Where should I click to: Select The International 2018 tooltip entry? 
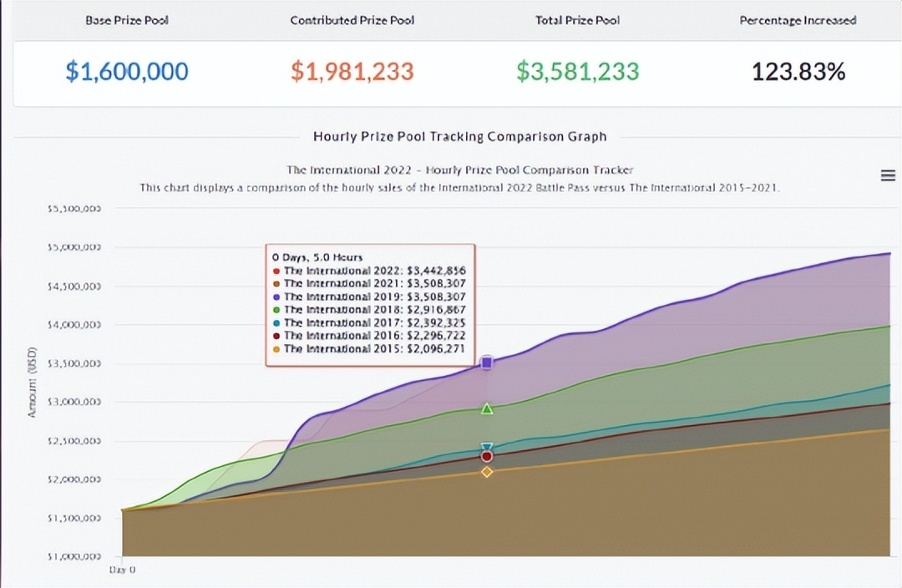click(x=374, y=309)
